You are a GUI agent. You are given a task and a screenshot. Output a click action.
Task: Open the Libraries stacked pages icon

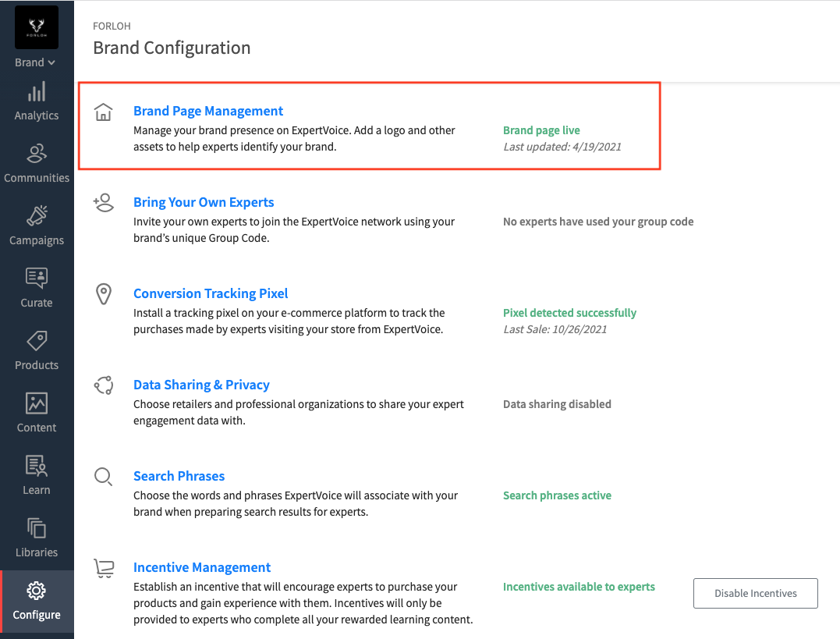(37, 528)
